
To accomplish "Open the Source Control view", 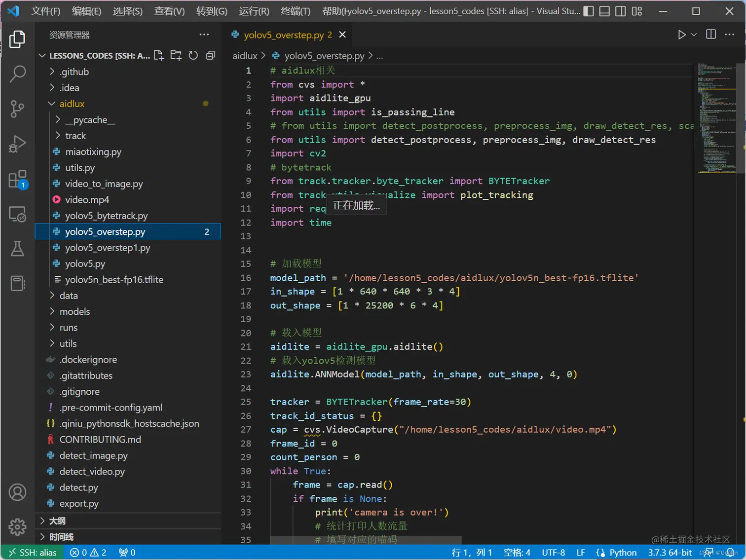I will (x=17, y=109).
